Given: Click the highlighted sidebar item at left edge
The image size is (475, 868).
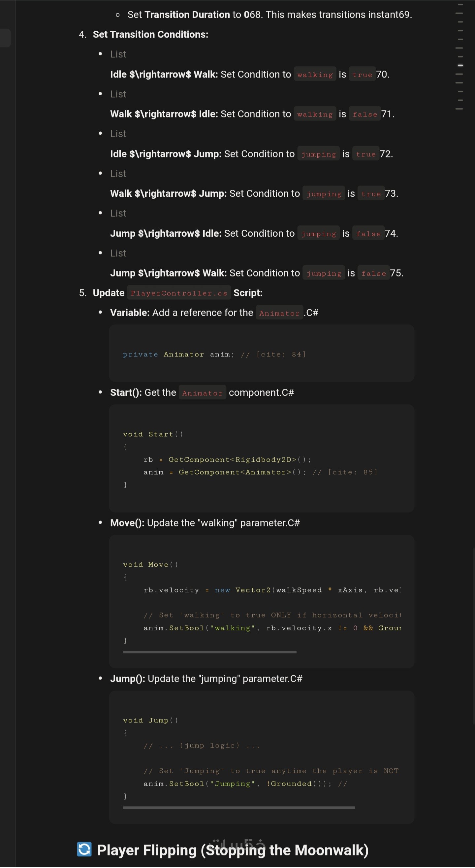Looking at the screenshot, I should click(5, 37).
